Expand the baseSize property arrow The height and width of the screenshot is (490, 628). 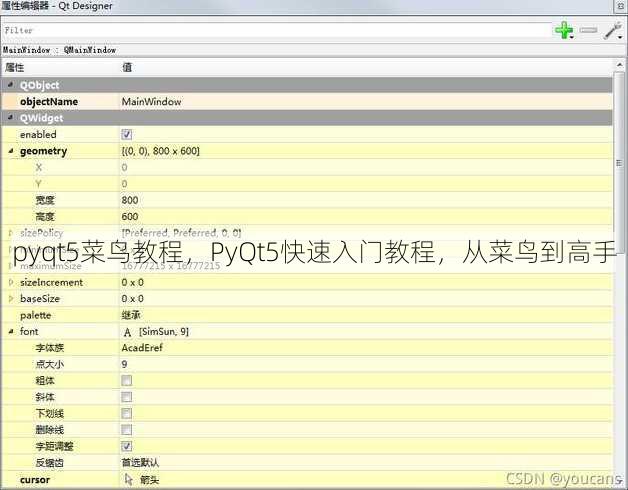(x=11, y=299)
